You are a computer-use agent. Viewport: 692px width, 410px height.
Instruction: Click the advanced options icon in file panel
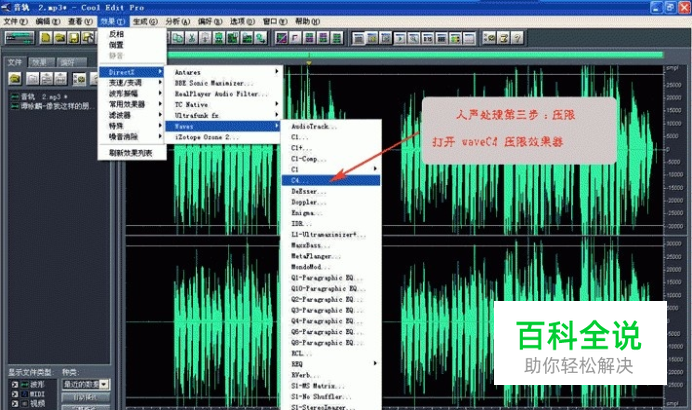pyautogui.click(x=79, y=79)
